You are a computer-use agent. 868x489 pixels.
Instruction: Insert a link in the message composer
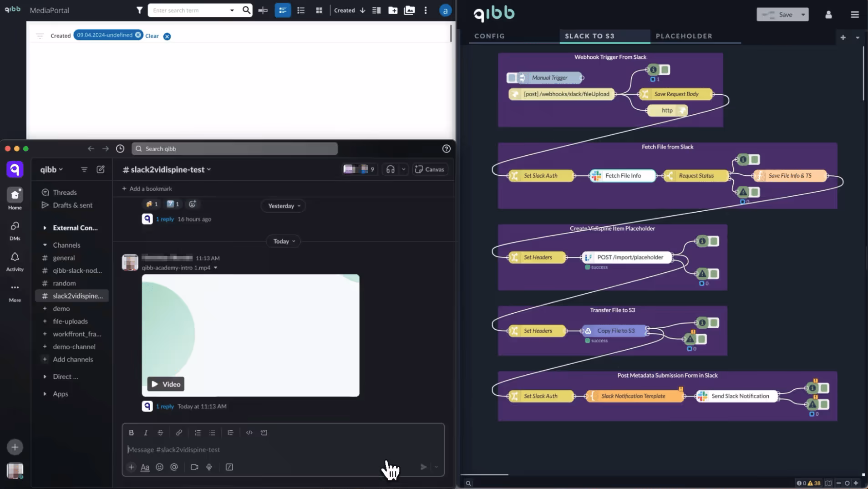pos(179,433)
